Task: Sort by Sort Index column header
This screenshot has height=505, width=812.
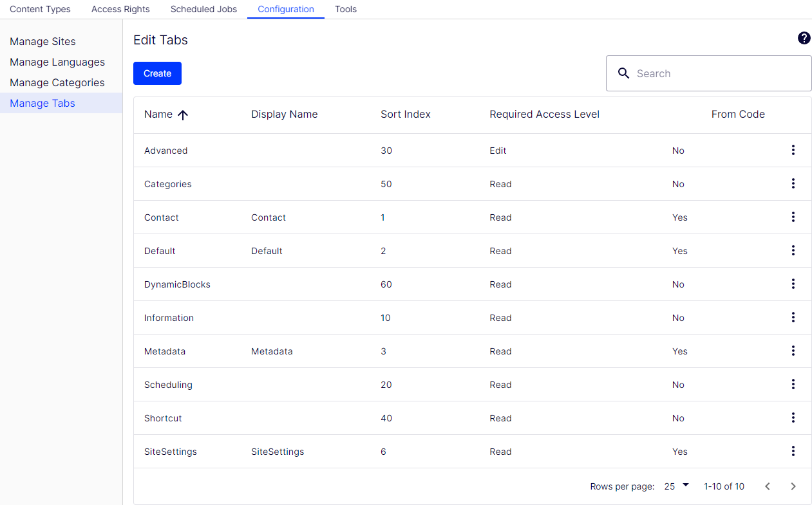Action: (406, 114)
